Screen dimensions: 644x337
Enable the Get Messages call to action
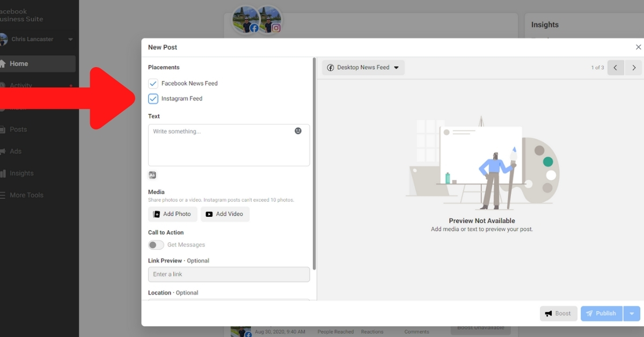tap(156, 245)
